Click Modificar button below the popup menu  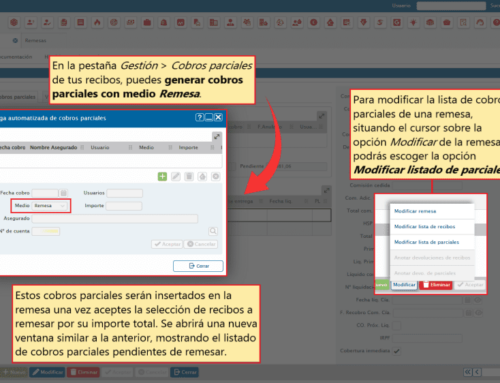pyautogui.click(x=404, y=285)
